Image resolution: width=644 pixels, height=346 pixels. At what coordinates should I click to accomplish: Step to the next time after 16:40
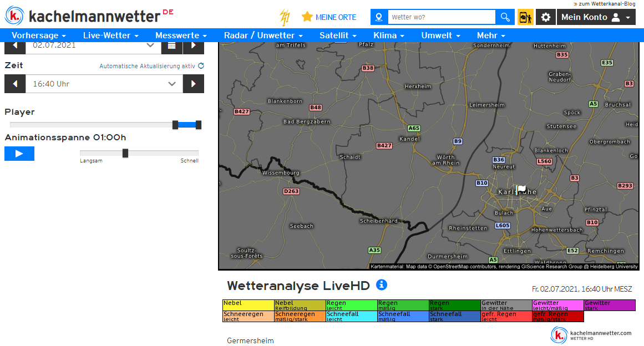[194, 84]
